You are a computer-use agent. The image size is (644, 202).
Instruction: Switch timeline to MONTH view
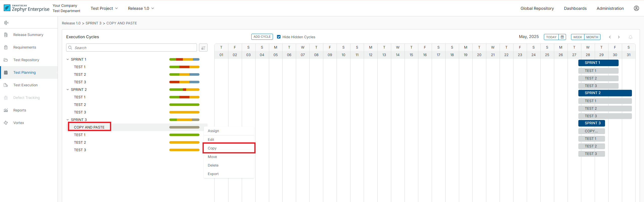(x=592, y=37)
